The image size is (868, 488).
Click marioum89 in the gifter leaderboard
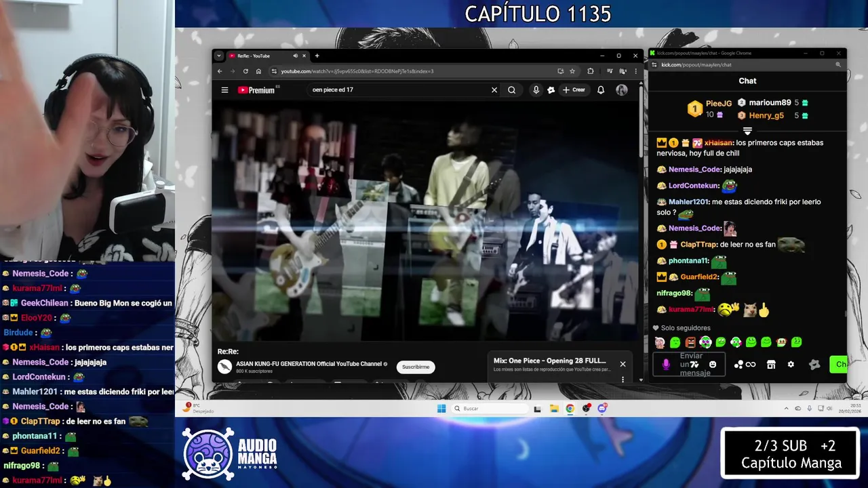point(770,102)
